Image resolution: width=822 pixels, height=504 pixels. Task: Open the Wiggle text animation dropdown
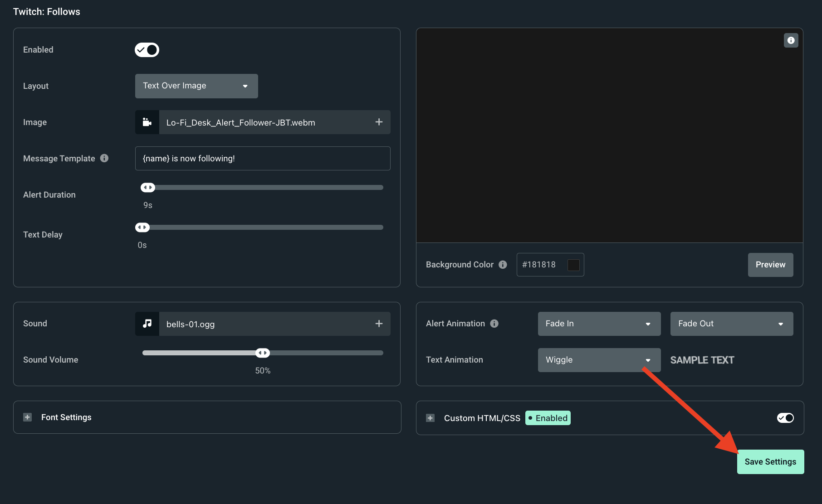tap(599, 360)
